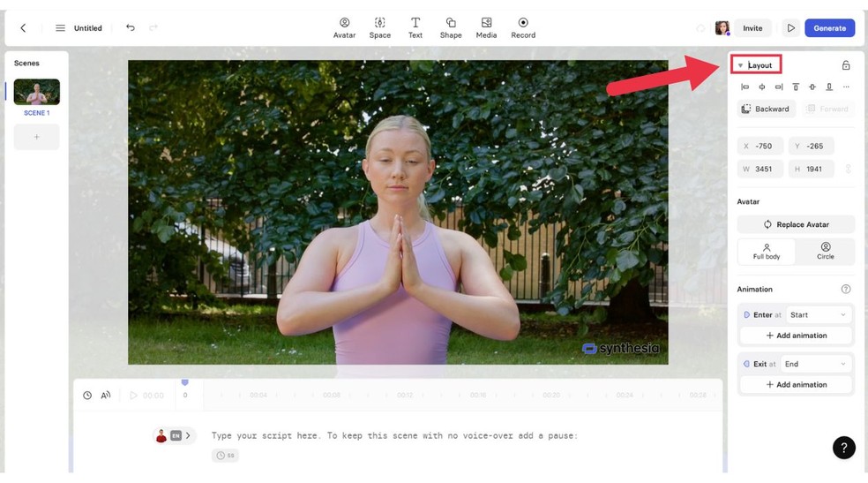
Task: Edit the H height field
Action: 811,169
